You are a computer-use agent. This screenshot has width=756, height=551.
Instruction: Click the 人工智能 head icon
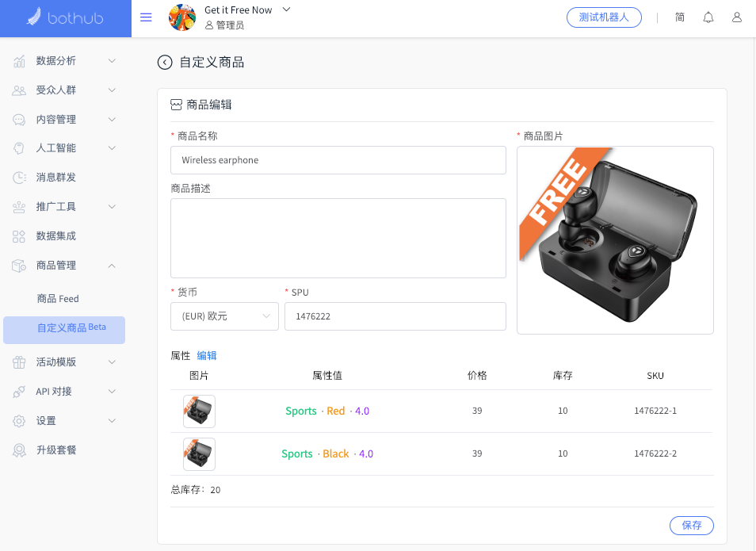pyautogui.click(x=19, y=148)
